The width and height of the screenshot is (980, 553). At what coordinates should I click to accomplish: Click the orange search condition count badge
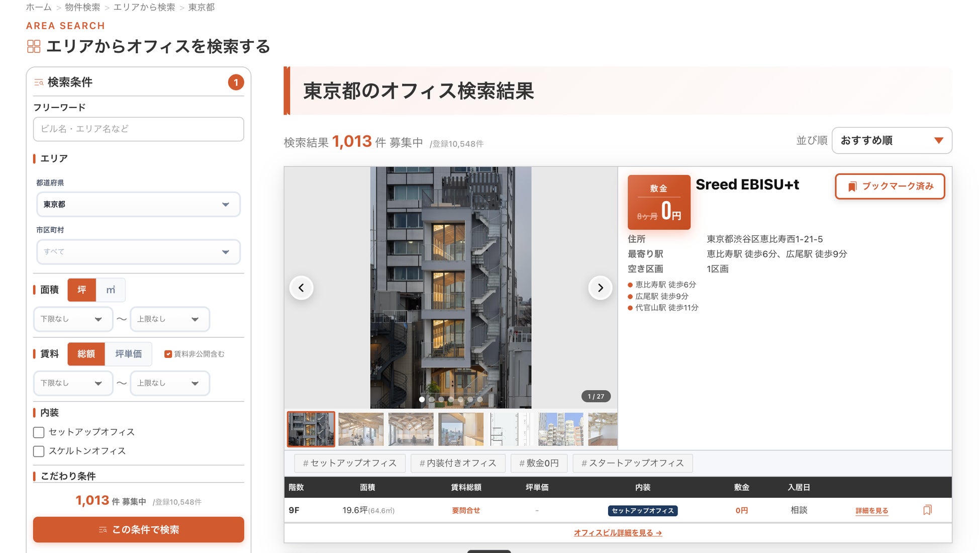coord(236,82)
